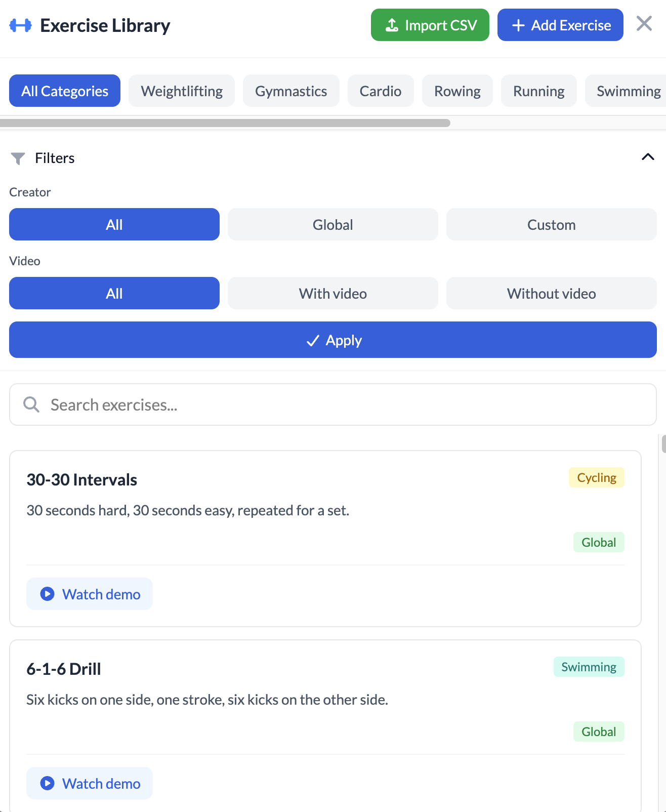This screenshot has width=666, height=812.
Task: Filter exercises With video
Action: pos(332,293)
